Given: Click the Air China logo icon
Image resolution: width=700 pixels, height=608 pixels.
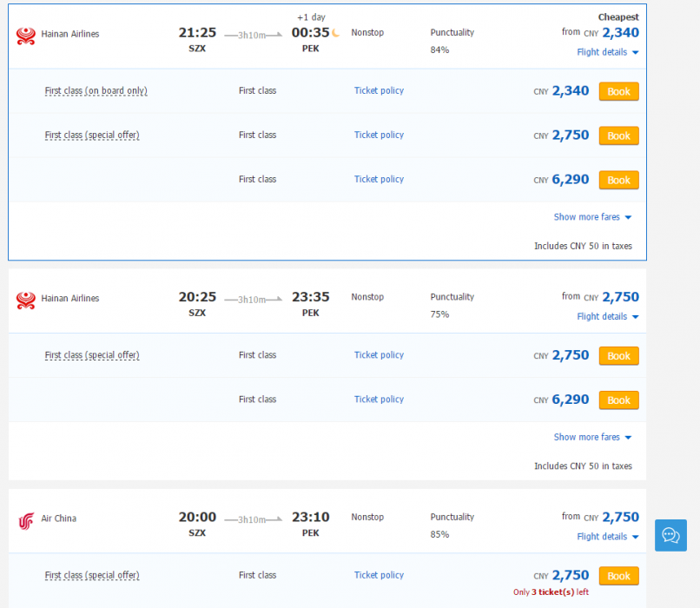Looking at the screenshot, I should pyautogui.click(x=26, y=520).
